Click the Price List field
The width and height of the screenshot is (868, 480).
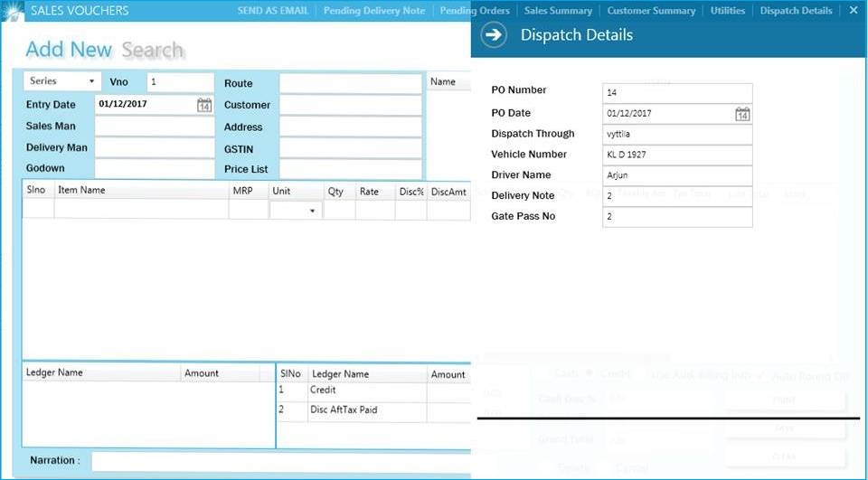(x=351, y=169)
